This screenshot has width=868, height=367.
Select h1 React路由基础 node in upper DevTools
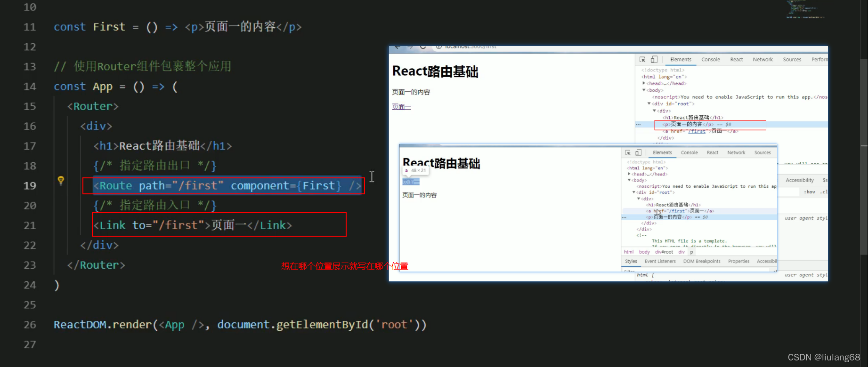[692, 118]
